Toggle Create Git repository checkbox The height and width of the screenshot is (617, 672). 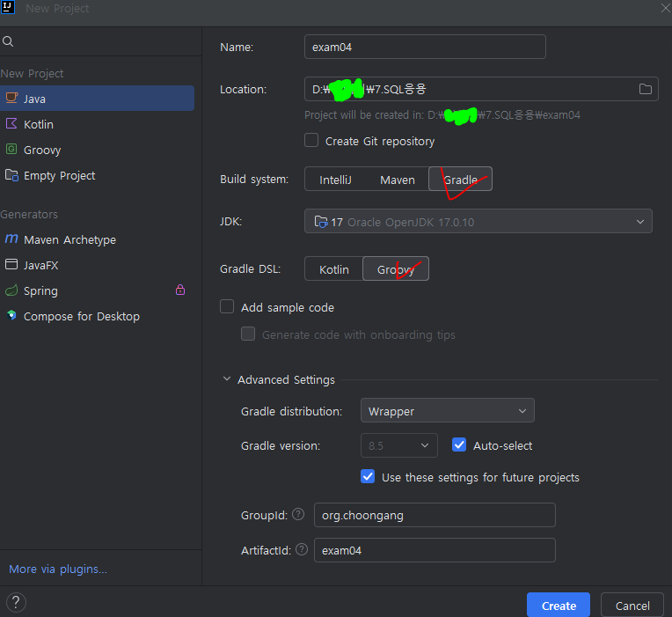tap(311, 140)
